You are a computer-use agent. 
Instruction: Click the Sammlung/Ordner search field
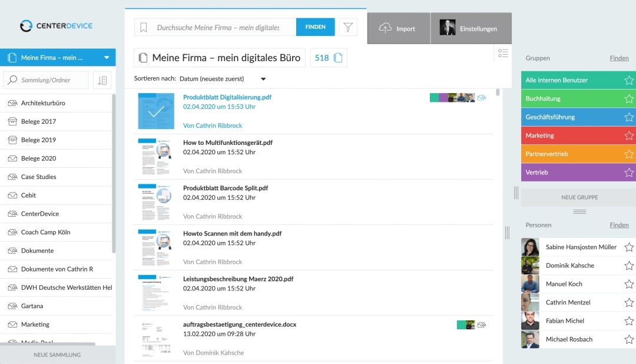click(x=46, y=80)
